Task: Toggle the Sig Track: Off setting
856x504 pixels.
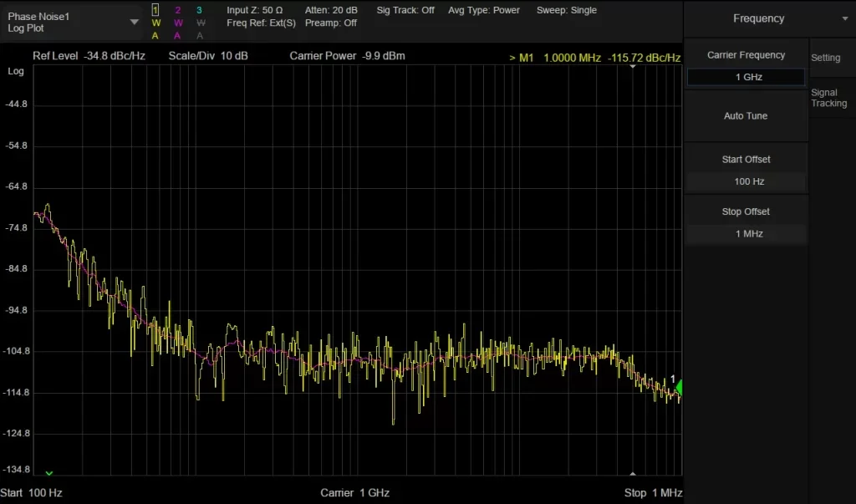Action: pos(405,10)
